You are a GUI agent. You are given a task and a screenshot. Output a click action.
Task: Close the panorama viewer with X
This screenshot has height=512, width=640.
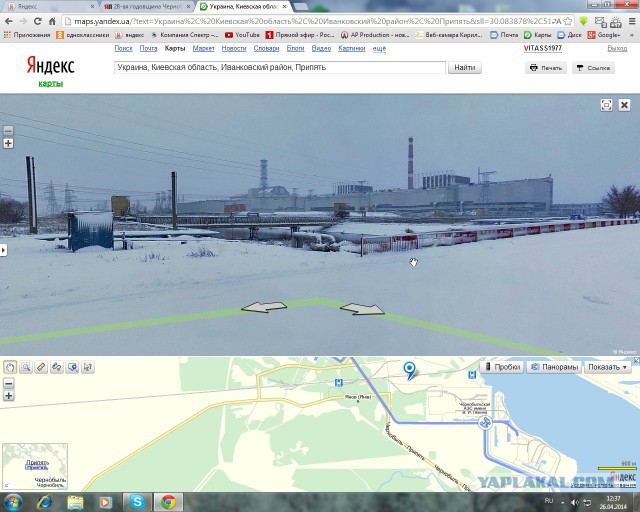[624, 105]
